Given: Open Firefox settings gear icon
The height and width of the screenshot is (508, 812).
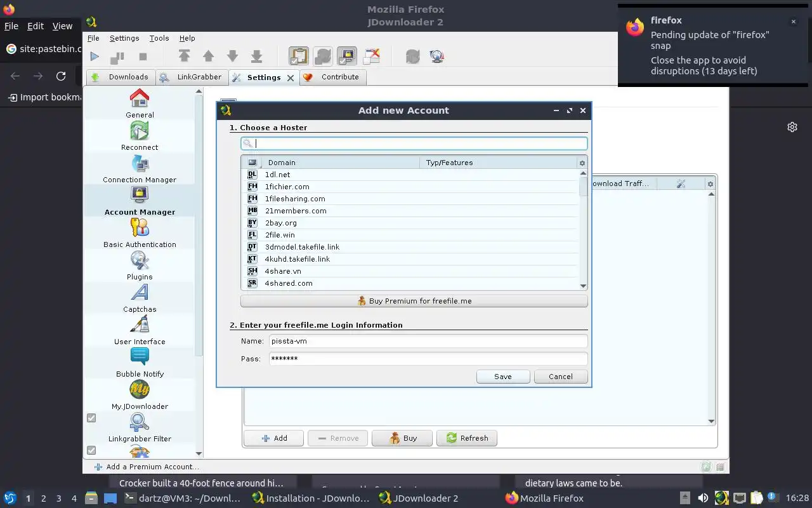Looking at the screenshot, I should pyautogui.click(x=792, y=127).
